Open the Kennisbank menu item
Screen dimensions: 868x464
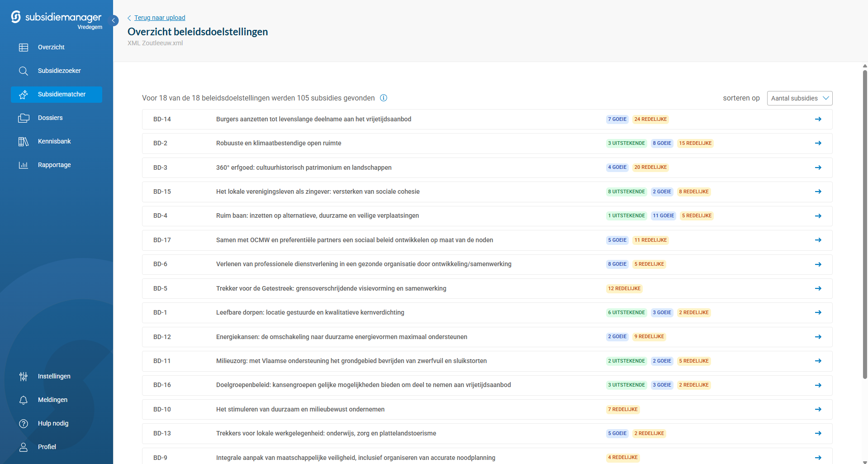(x=54, y=141)
